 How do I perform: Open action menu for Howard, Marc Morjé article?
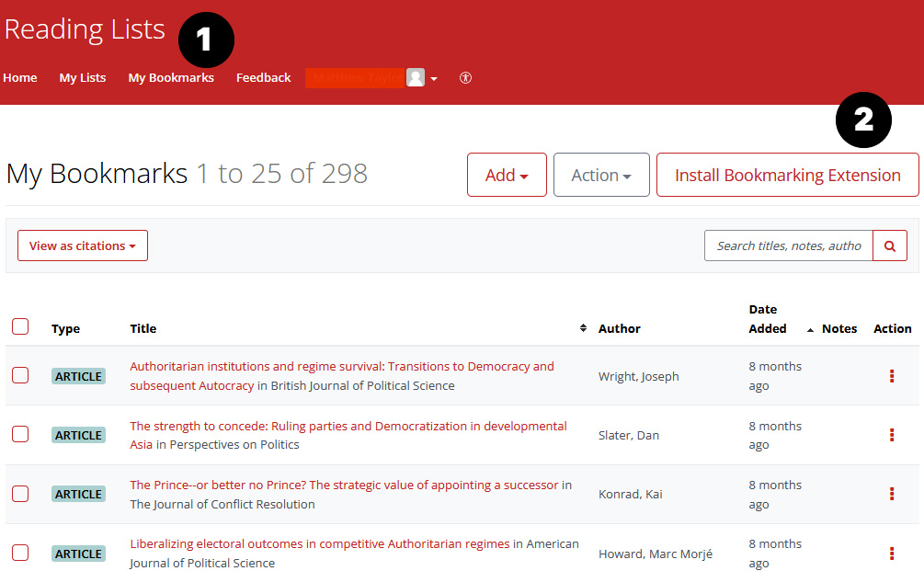click(892, 554)
